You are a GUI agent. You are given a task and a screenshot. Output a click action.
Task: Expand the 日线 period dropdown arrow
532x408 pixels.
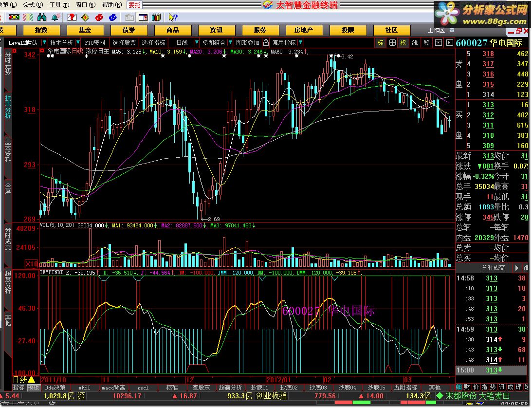pos(197,42)
